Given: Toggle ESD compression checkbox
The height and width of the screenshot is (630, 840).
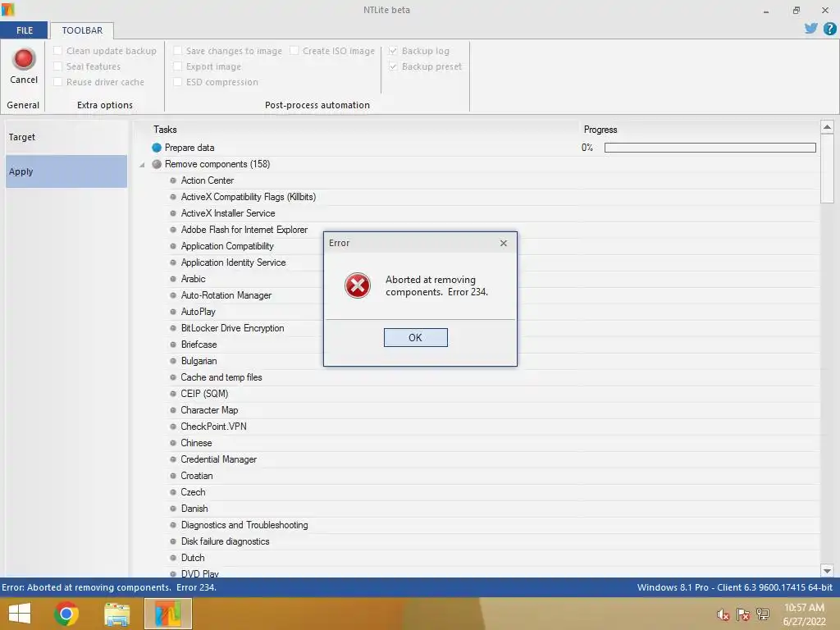Looking at the screenshot, I should pyautogui.click(x=177, y=82).
